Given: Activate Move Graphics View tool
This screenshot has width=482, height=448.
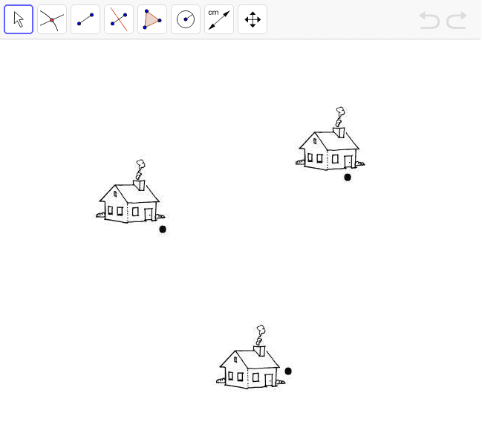Looking at the screenshot, I should click(x=253, y=19).
